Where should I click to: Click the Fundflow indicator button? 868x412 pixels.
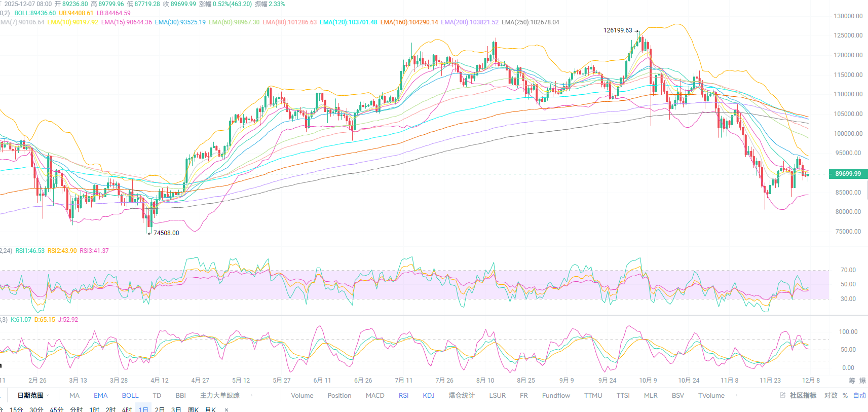tap(556, 395)
